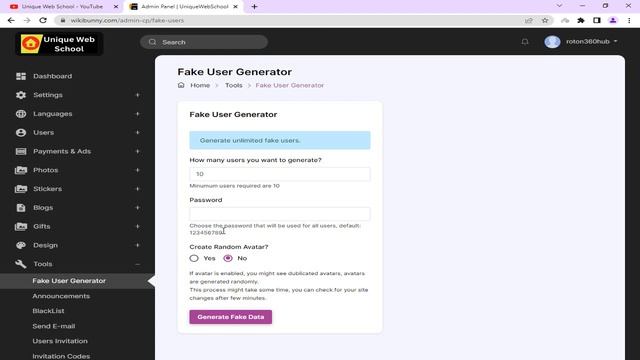Open Users Invitation in Tools submenu

tap(60, 341)
